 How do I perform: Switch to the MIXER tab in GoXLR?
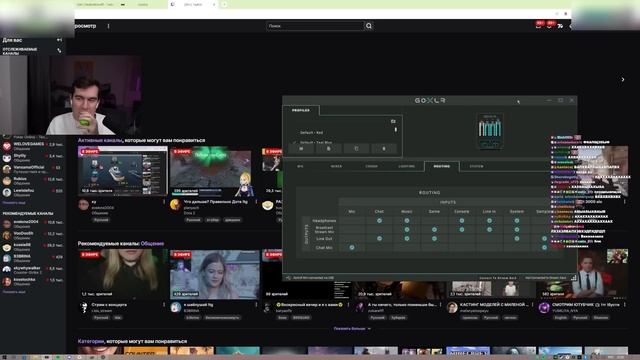(336, 167)
